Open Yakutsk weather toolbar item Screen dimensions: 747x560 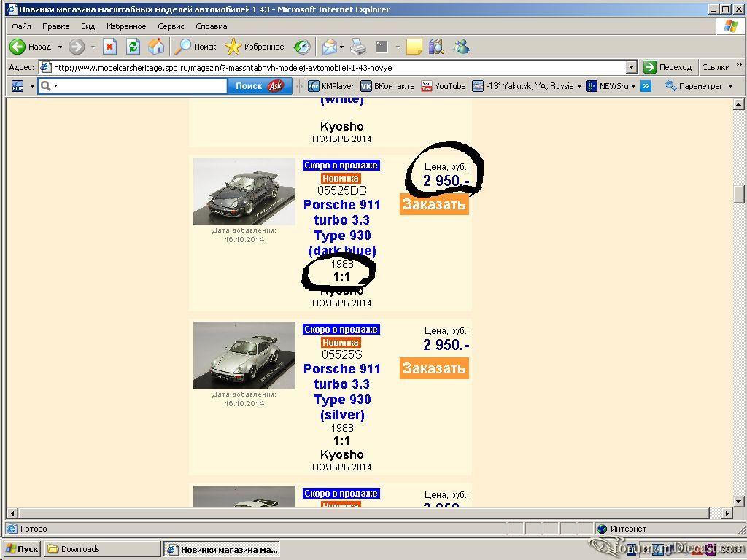pyautogui.click(x=523, y=86)
